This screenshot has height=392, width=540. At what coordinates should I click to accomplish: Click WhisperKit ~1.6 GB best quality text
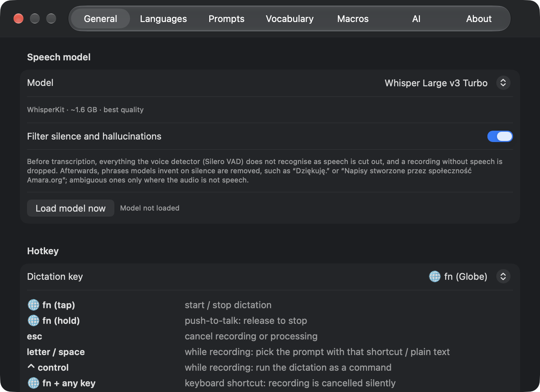coord(85,110)
